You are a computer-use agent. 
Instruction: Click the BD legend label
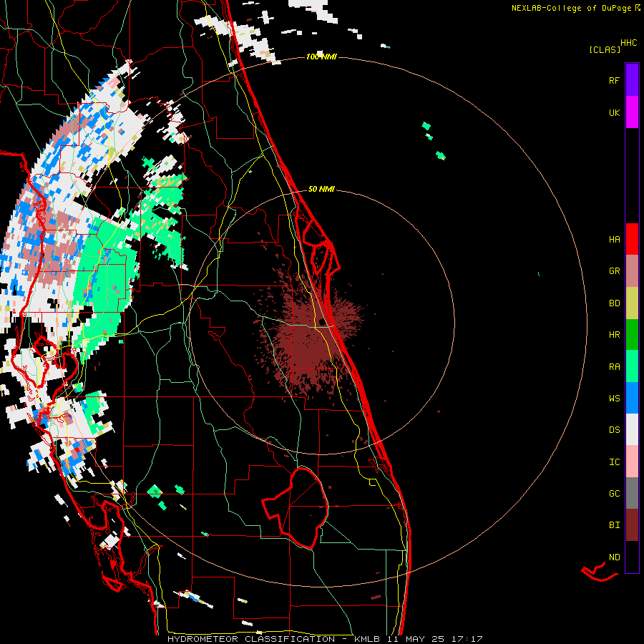click(x=614, y=303)
